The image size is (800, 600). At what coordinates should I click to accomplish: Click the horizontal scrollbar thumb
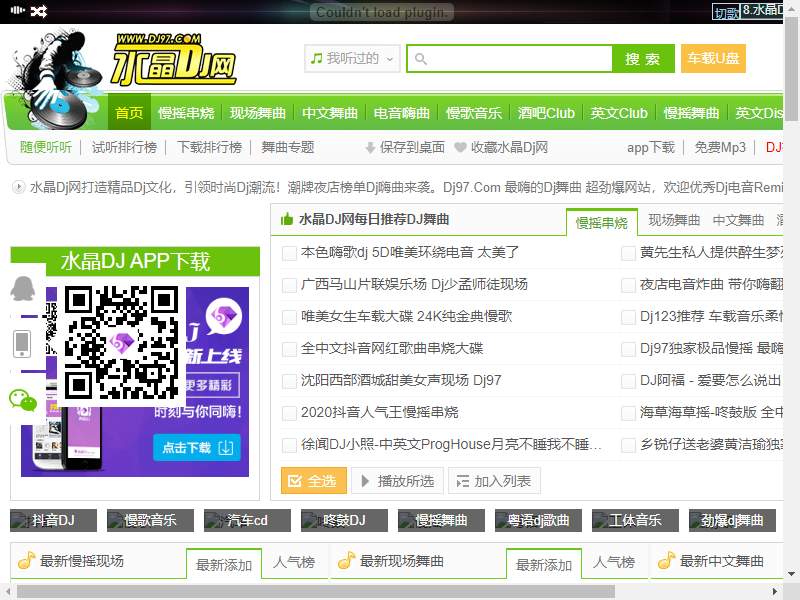[316, 592]
